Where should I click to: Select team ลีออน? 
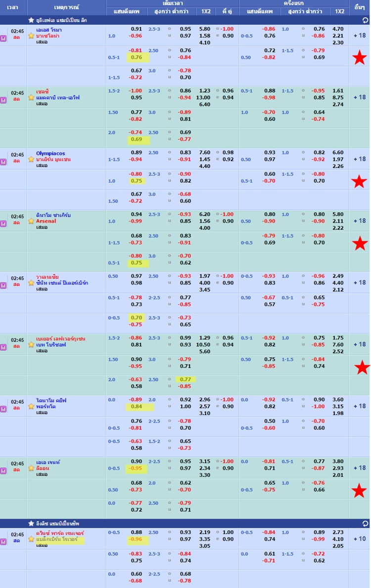[43, 468]
